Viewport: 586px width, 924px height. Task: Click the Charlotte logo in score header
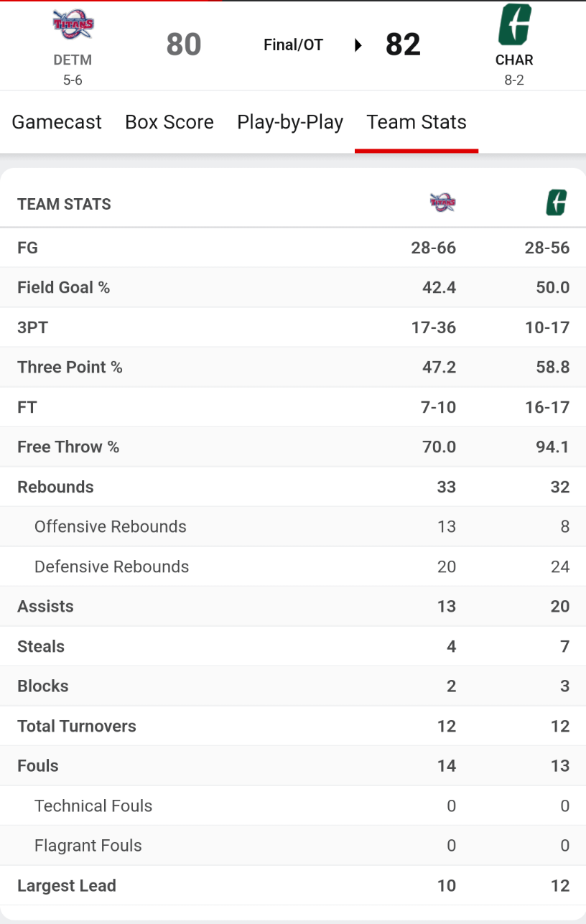[x=514, y=24]
